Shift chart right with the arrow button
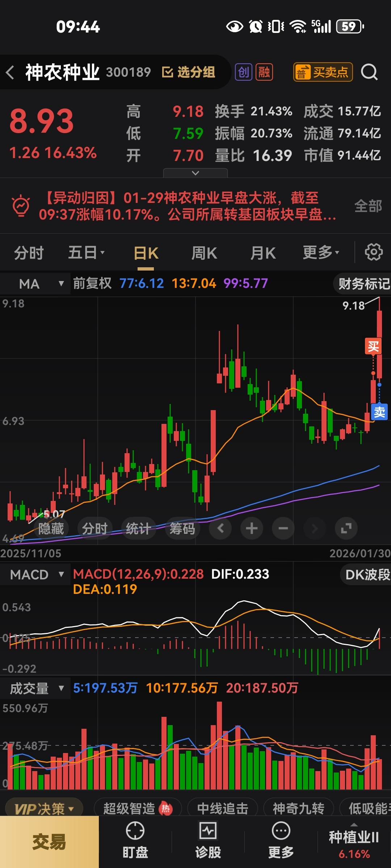The height and width of the screenshot is (868, 391). (315, 529)
